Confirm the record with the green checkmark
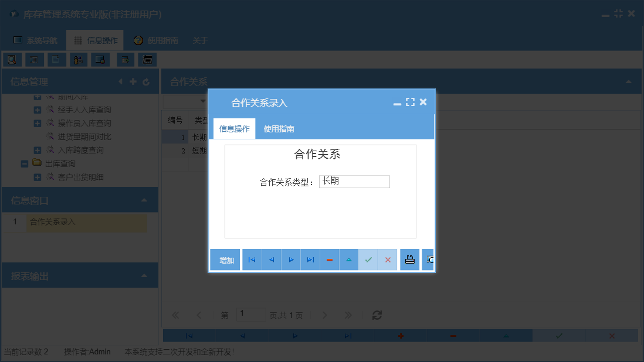644x362 pixels. click(368, 259)
